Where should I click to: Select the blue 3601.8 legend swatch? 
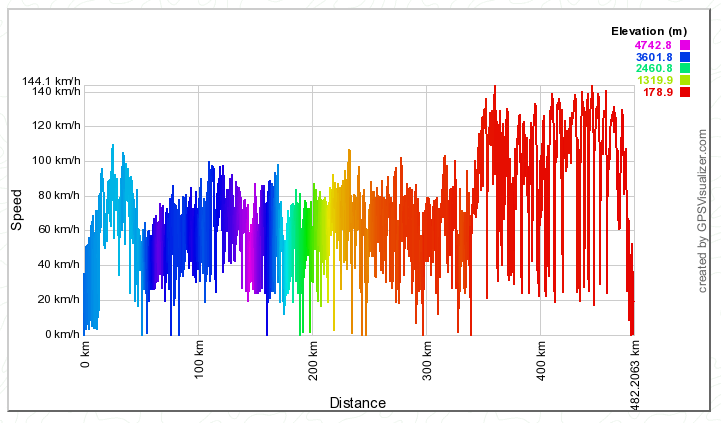point(685,57)
